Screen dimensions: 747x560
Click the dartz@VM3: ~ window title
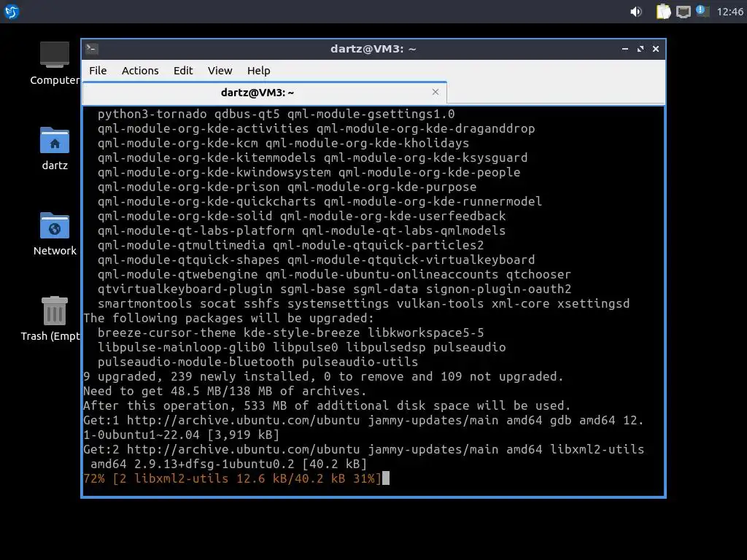(x=373, y=49)
